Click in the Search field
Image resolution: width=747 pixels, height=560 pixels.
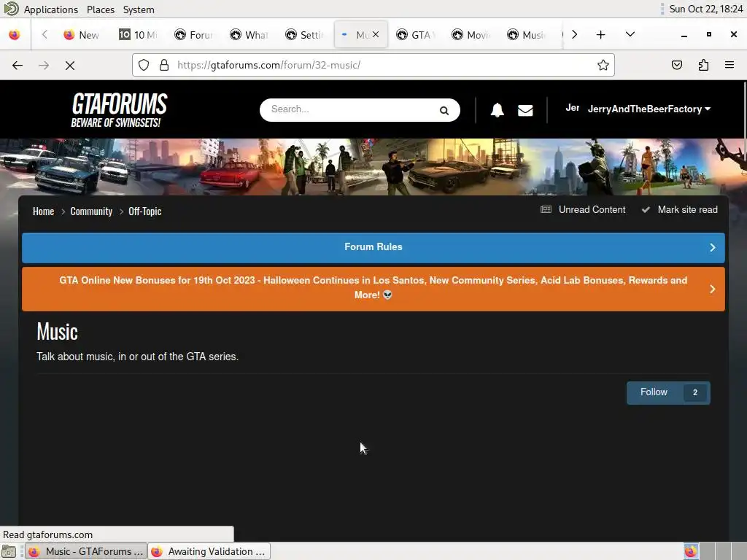(x=352, y=109)
